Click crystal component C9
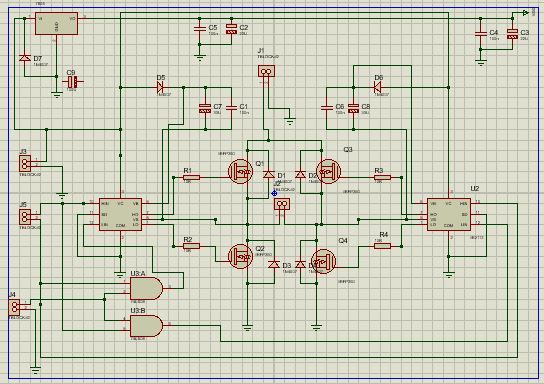The height and width of the screenshot is (384, 544). tap(73, 83)
